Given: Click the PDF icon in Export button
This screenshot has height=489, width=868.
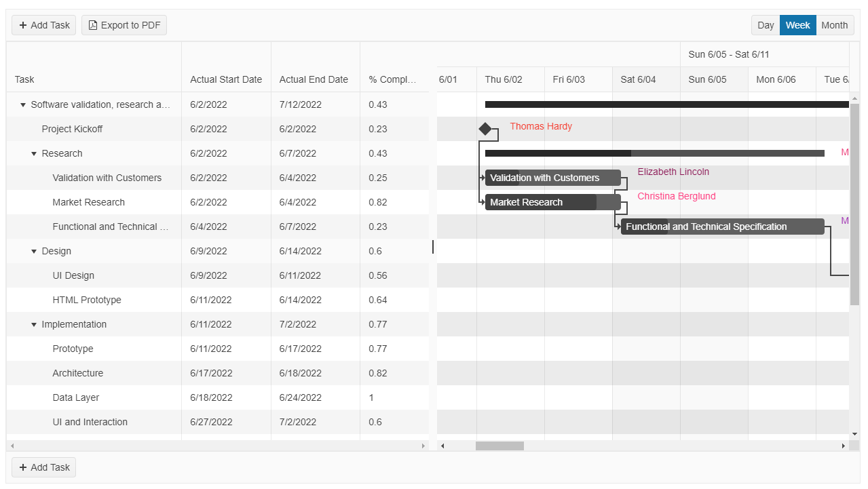Looking at the screenshot, I should (x=92, y=24).
